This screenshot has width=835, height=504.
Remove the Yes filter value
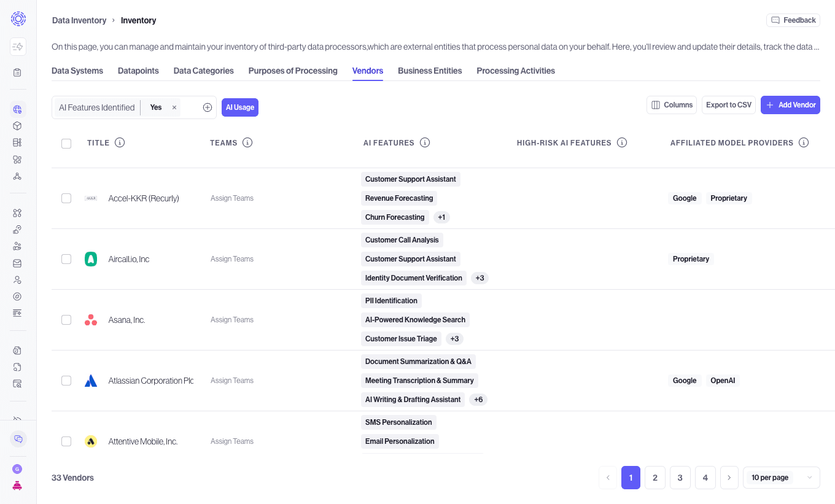[x=174, y=107]
